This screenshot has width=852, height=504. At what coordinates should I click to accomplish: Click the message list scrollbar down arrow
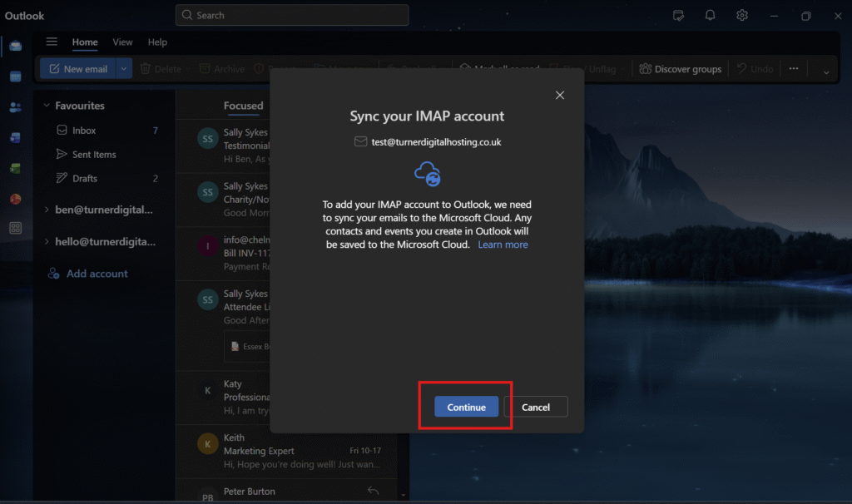404,496
